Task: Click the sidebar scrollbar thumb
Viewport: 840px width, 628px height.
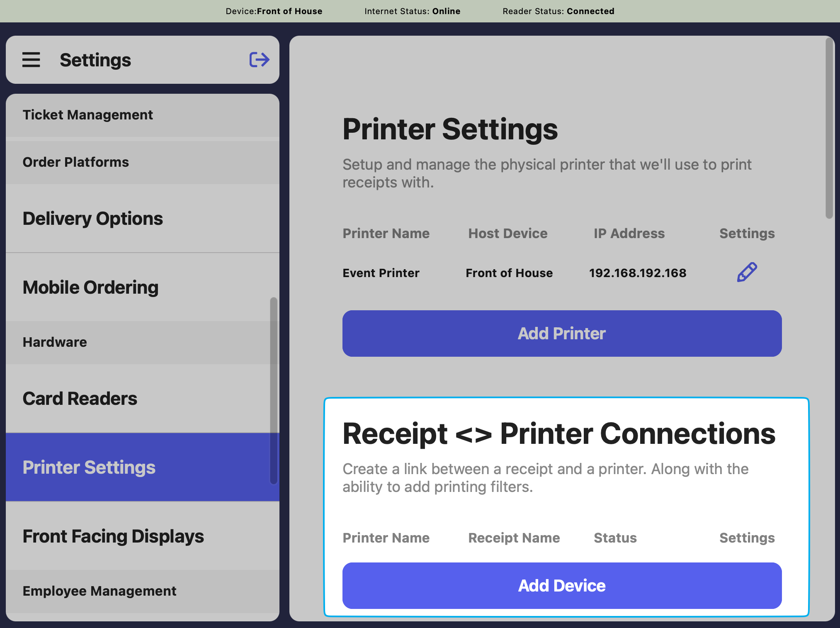Action: [273, 390]
